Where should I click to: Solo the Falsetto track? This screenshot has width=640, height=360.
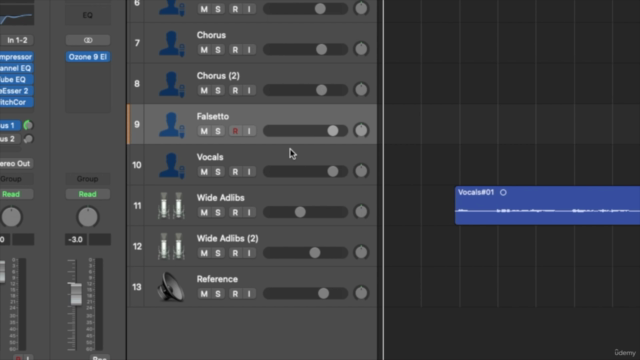(218, 131)
